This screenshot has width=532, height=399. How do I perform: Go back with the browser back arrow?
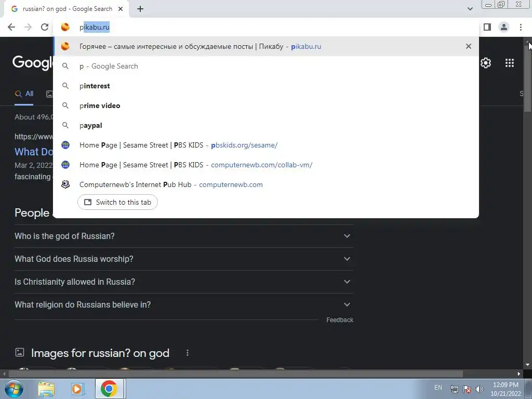[11, 27]
